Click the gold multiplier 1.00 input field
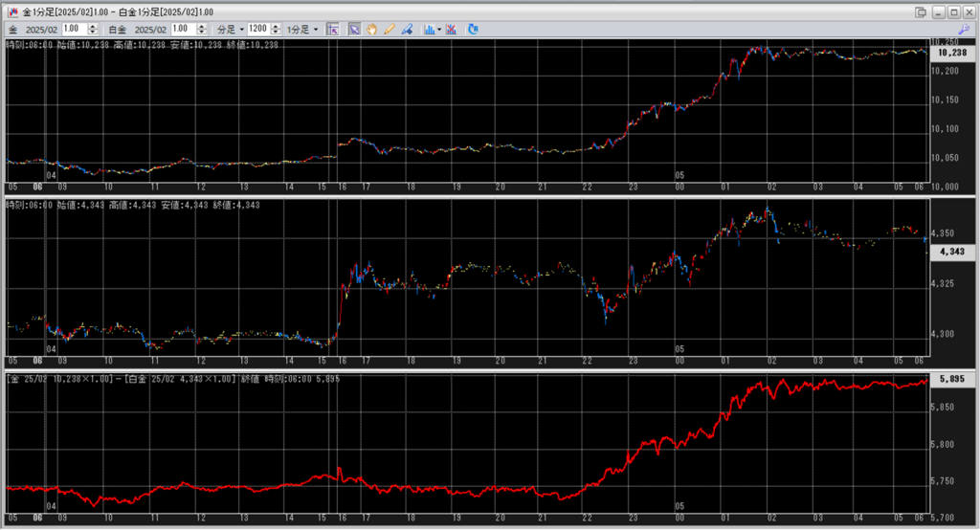 point(73,30)
